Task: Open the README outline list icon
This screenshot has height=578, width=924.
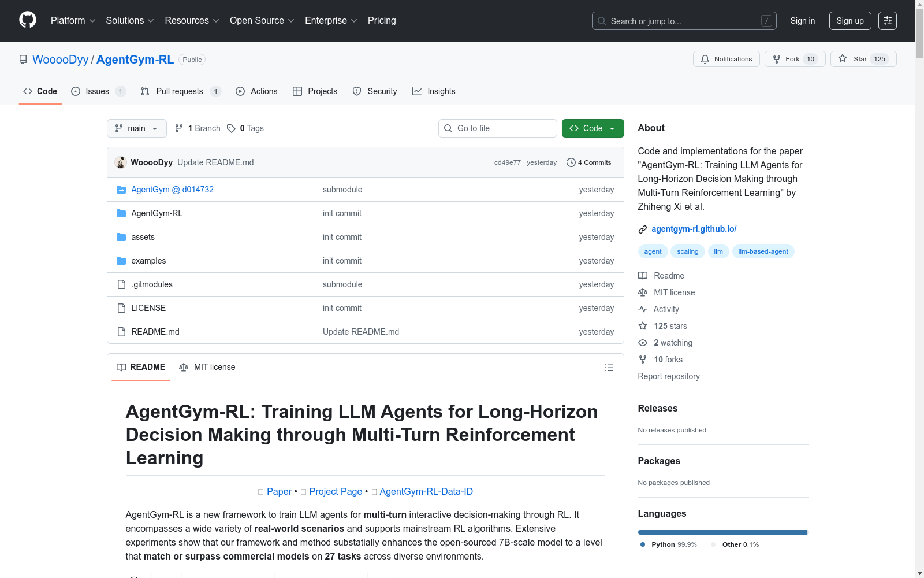Action: (x=609, y=368)
